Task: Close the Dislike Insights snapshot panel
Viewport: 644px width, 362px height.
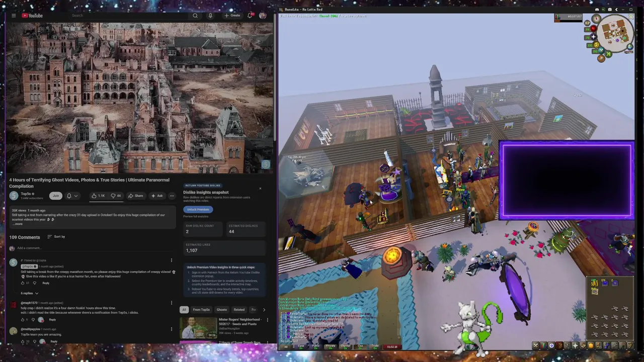Action: [x=260, y=189]
